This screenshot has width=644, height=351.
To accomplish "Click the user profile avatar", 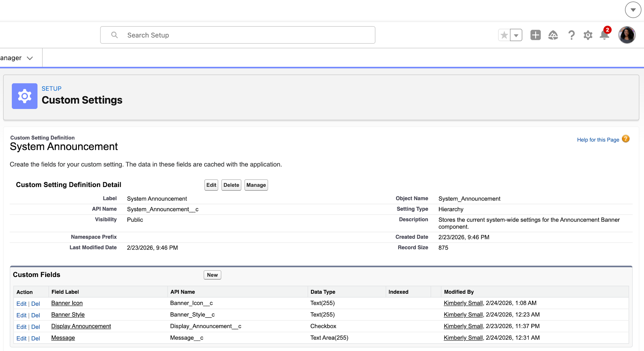I will click(627, 35).
